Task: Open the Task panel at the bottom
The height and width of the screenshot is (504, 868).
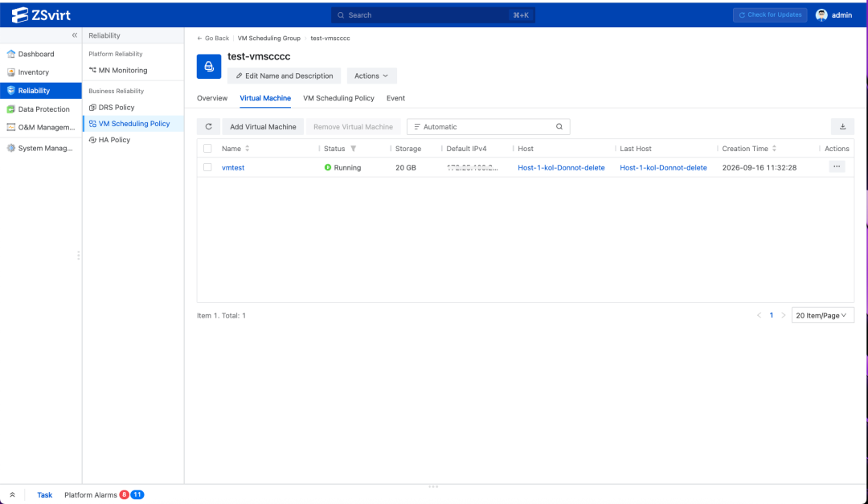Action: tap(45, 494)
